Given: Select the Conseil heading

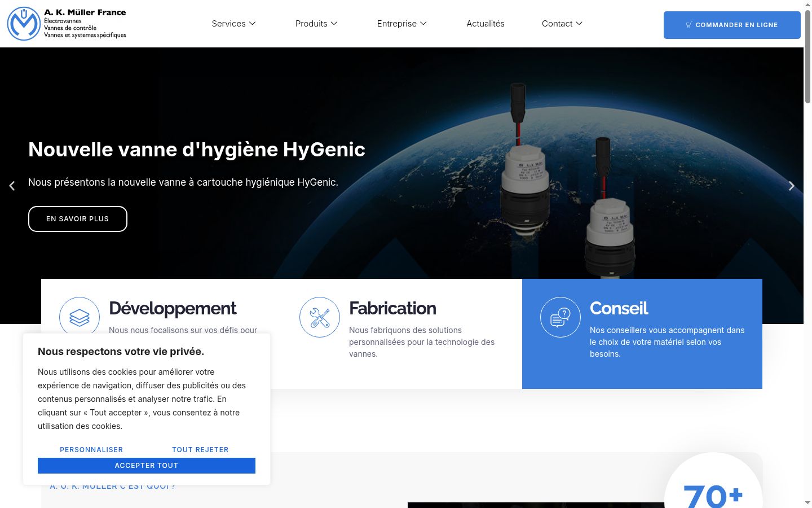Looking at the screenshot, I should pos(619,308).
